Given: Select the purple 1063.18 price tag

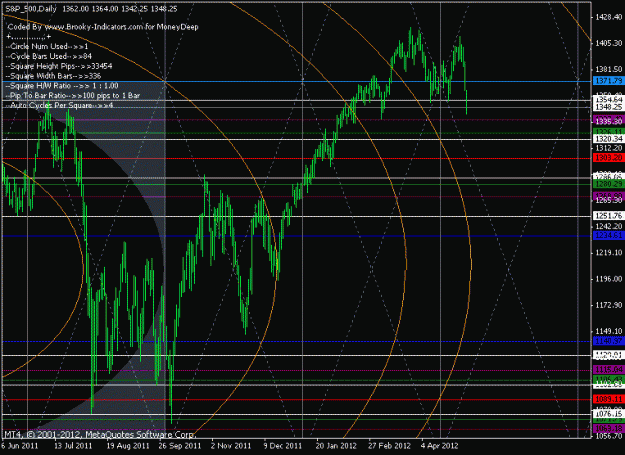Looking at the screenshot, I should [609, 429].
